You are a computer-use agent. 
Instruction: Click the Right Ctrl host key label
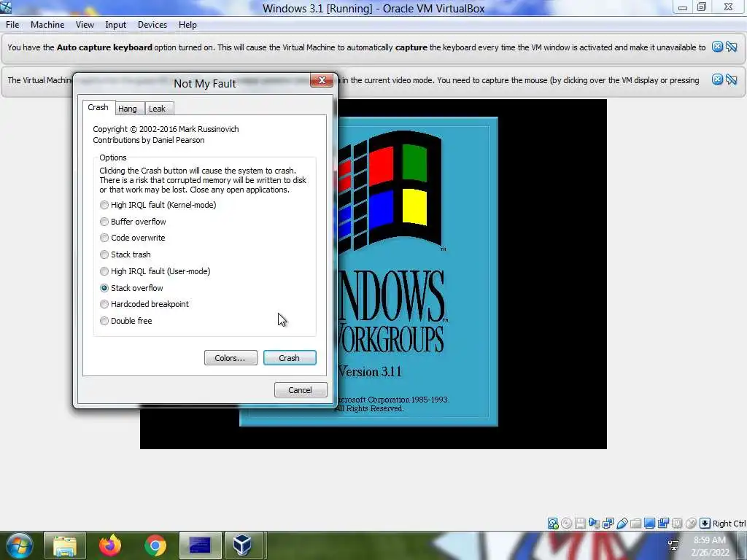729,524
